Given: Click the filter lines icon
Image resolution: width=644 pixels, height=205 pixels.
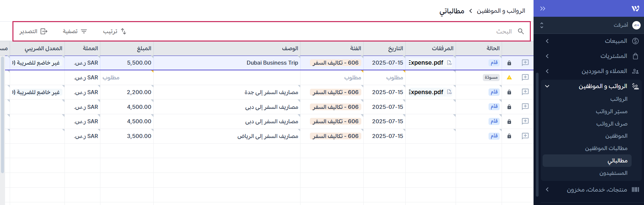Looking at the screenshot, I should (x=84, y=31).
